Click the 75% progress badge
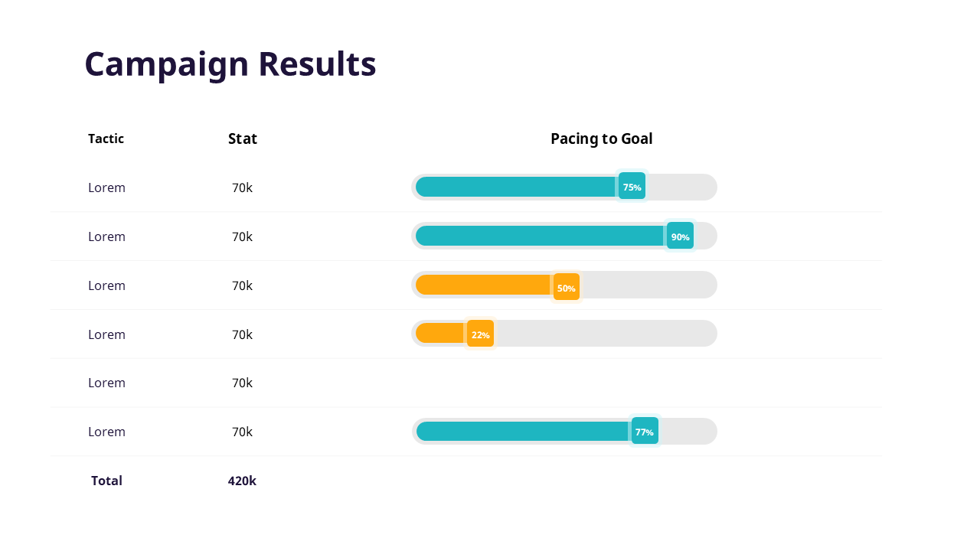 coord(632,187)
